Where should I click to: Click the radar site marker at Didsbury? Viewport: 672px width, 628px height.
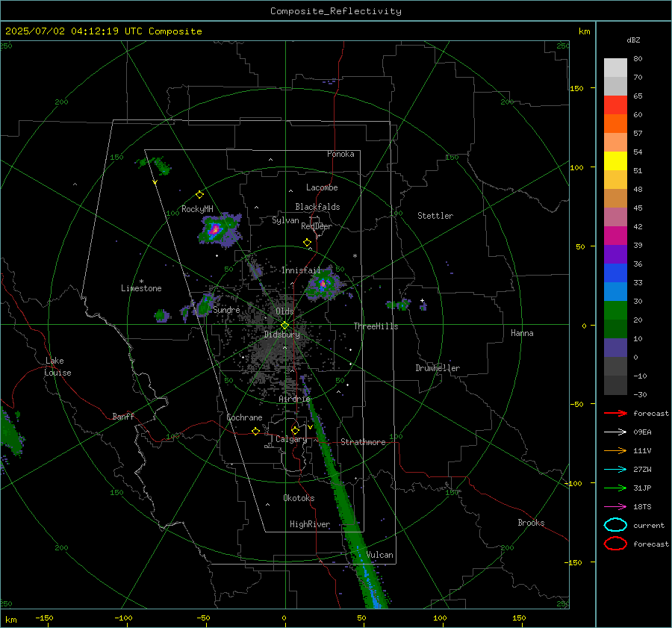(285, 326)
